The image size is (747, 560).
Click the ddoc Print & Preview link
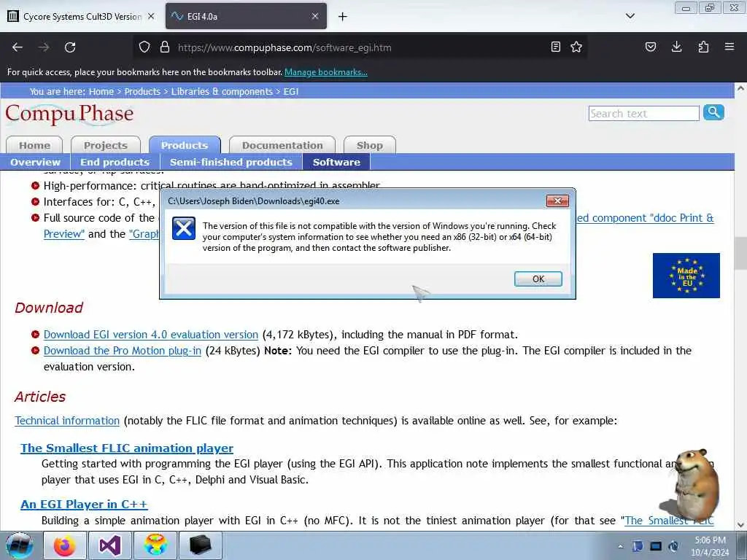pyautogui.click(x=645, y=218)
